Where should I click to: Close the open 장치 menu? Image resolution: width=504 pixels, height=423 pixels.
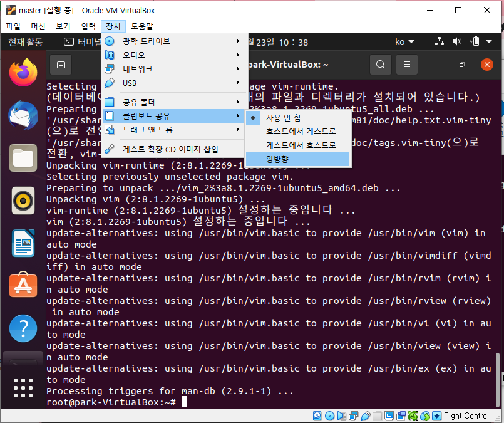click(113, 26)
